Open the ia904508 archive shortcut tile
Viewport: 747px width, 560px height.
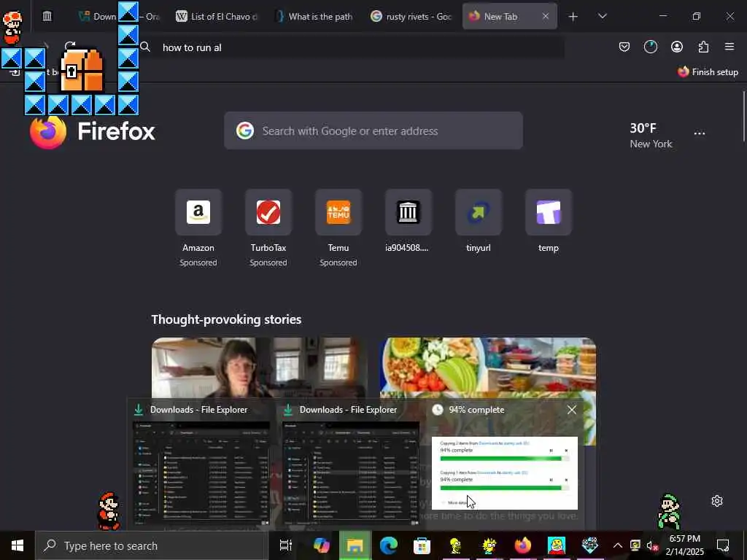[409, 212]
